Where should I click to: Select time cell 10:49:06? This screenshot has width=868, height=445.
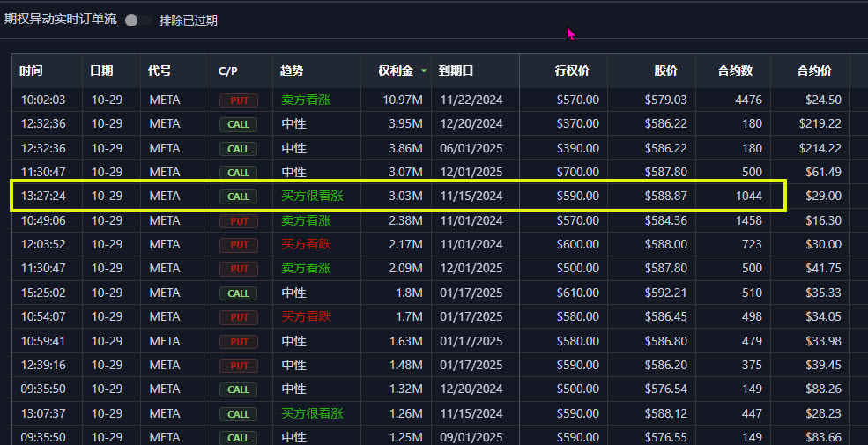pos(43,220)
